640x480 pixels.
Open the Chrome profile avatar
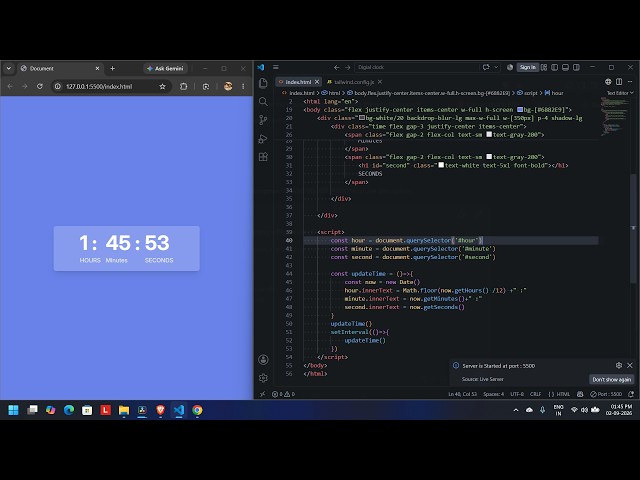coord(228,86)
